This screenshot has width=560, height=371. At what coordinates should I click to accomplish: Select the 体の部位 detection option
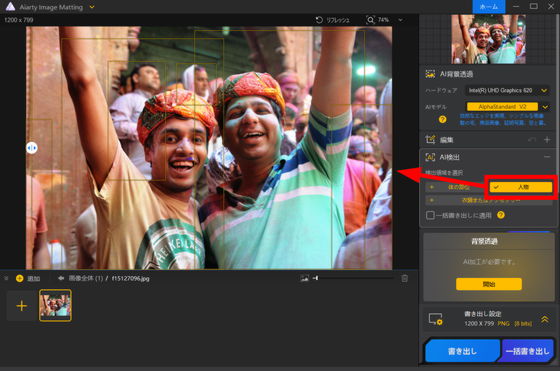click(x=455, y=187)
